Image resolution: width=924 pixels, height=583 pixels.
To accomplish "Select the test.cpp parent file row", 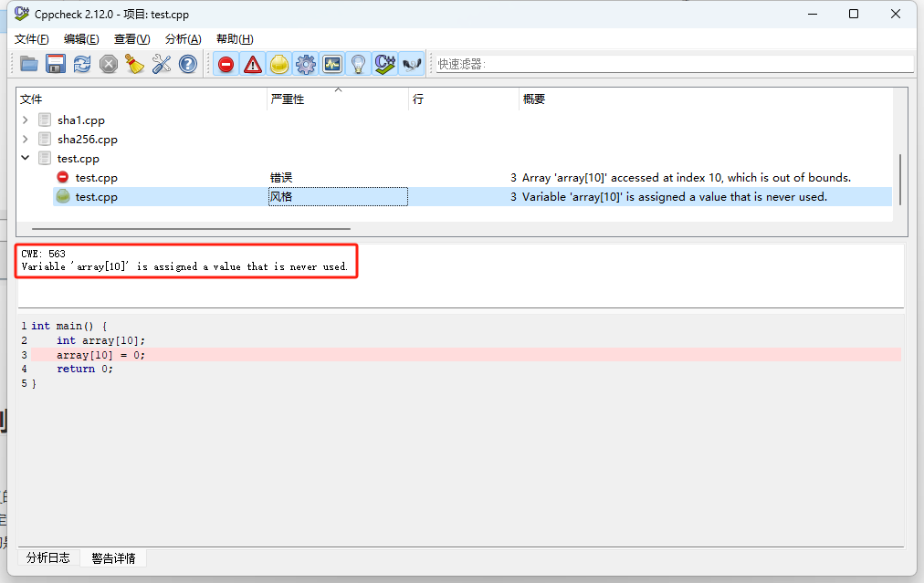I will pyautogui.click(x=78, y=159).
